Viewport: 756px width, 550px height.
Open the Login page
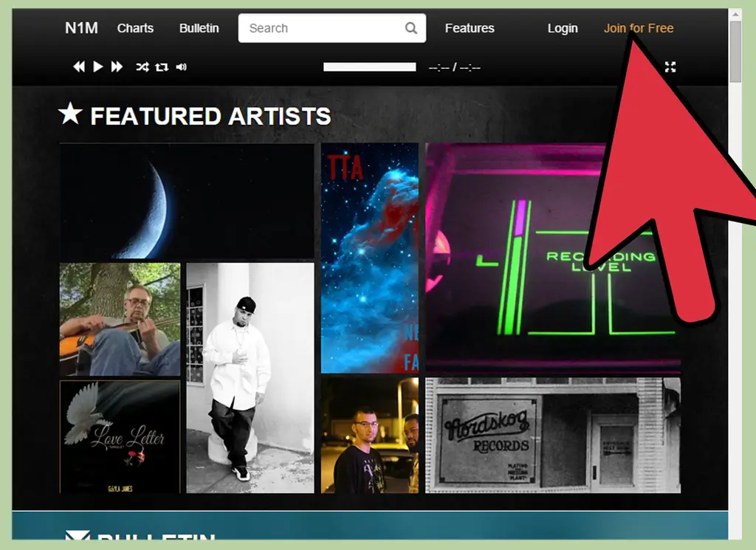[x=563, y=28]
